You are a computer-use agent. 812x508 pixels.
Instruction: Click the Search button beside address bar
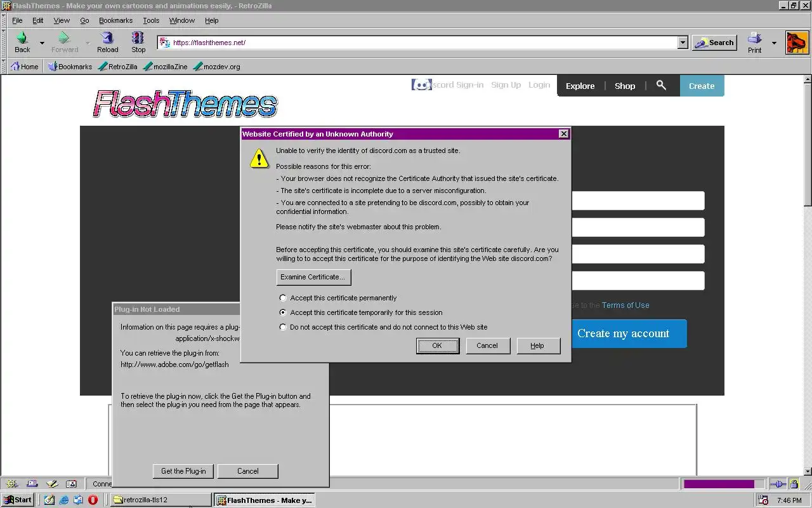click(x=714, y=43)
